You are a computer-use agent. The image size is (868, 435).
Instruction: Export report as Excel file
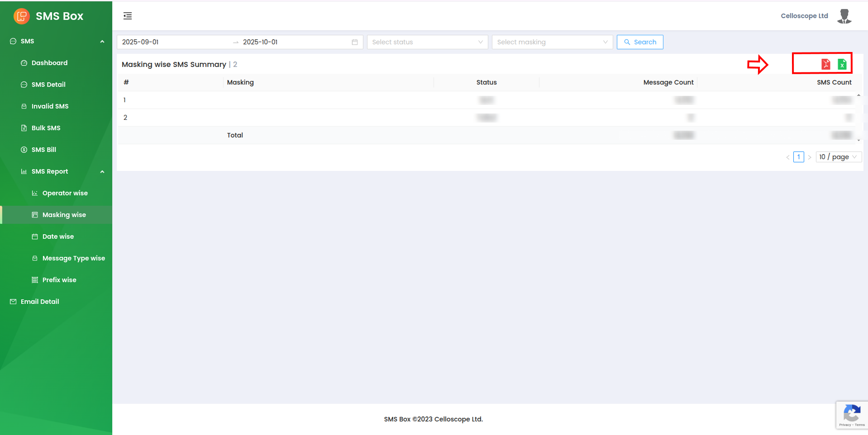(x=842, y=64)
